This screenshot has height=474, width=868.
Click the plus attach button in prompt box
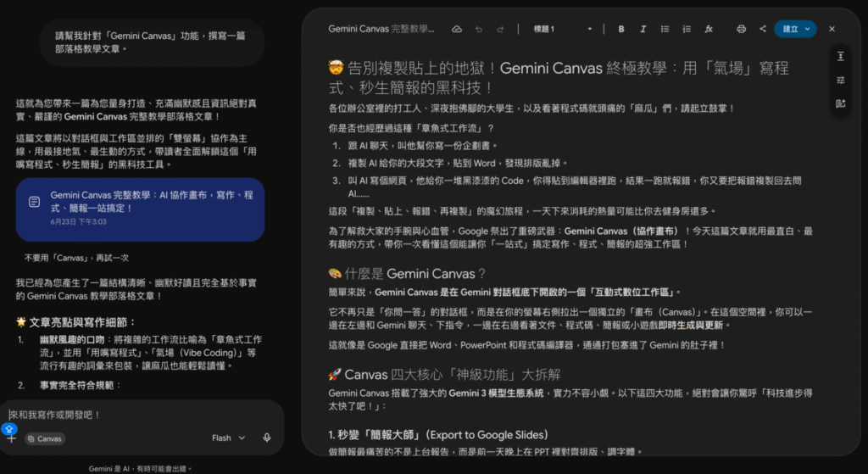[x=10, y=438]
